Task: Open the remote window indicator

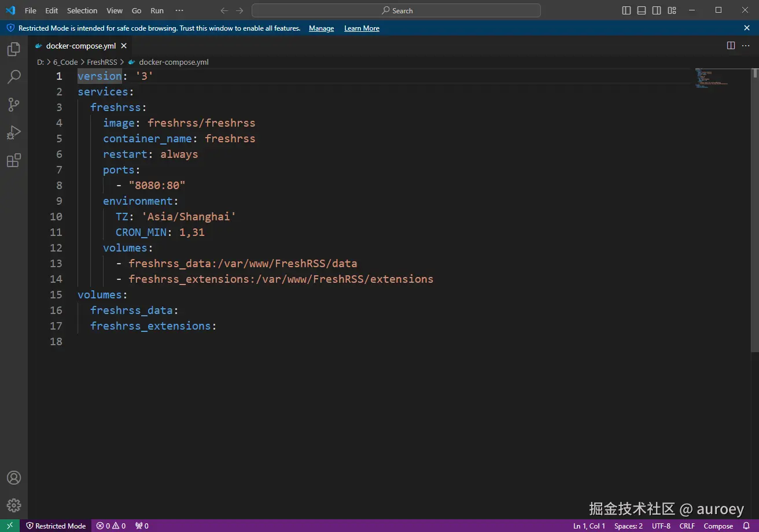Action: [x=10, y=526]
